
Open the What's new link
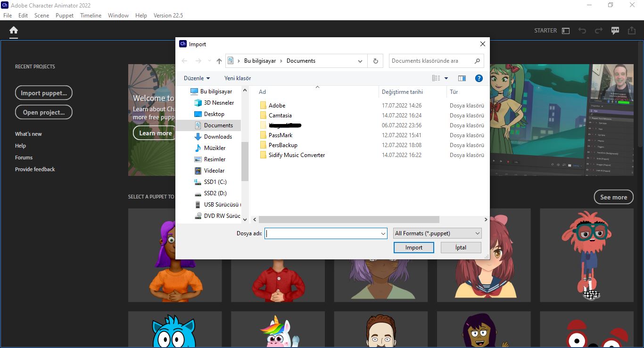pyautogui.click(x=28, y=134)
